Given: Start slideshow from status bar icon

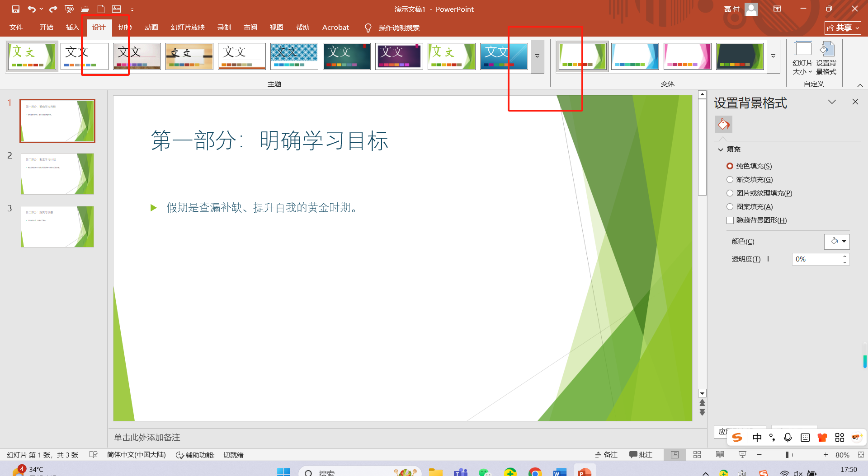Looking at the screenshot, I should click(x=742, y=455).
